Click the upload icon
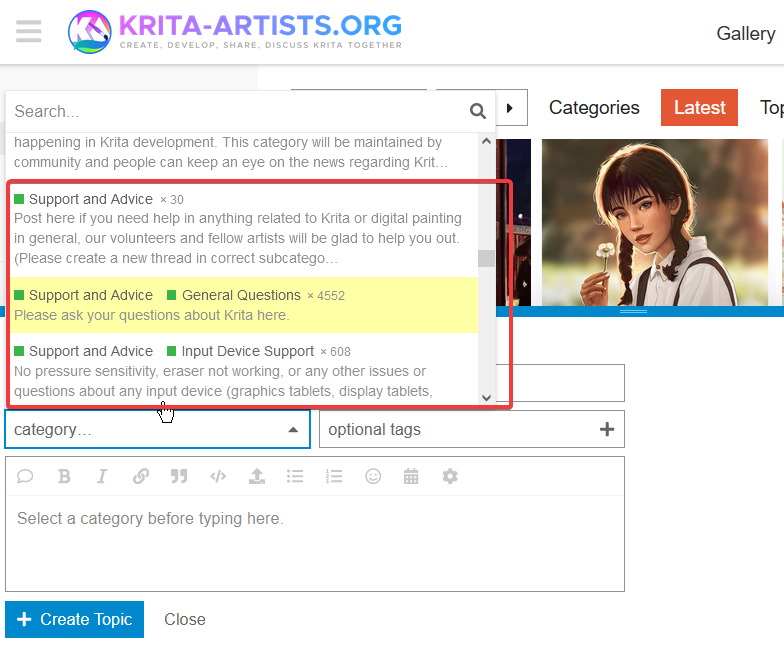 click(257, 476)
